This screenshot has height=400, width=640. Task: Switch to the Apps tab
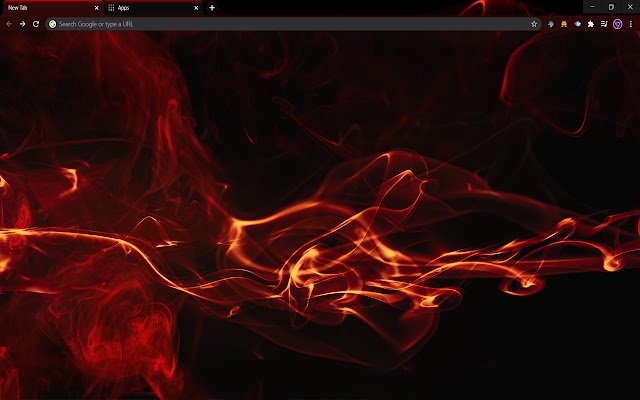tap(153, 8)
